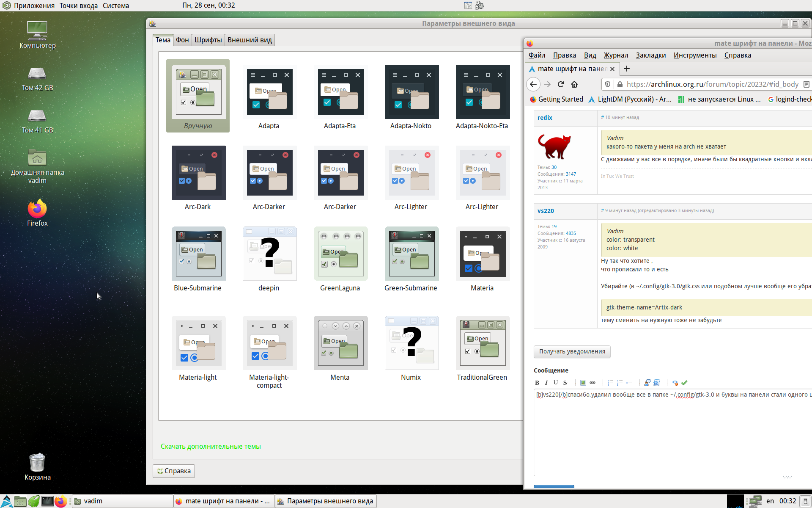The image size is (812, 508).
Task: Click Скачать дополнительные темы link
Action: tap(211, 446)
